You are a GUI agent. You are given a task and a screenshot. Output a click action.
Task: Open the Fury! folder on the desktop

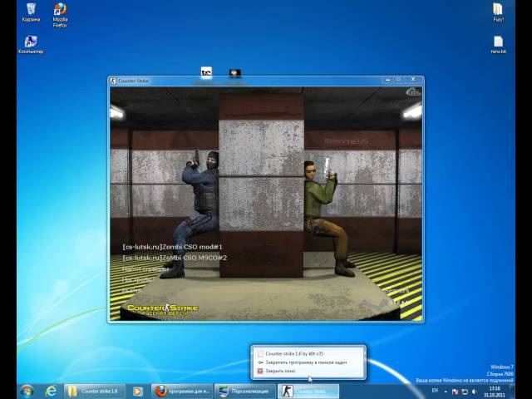tap(498, 12)
